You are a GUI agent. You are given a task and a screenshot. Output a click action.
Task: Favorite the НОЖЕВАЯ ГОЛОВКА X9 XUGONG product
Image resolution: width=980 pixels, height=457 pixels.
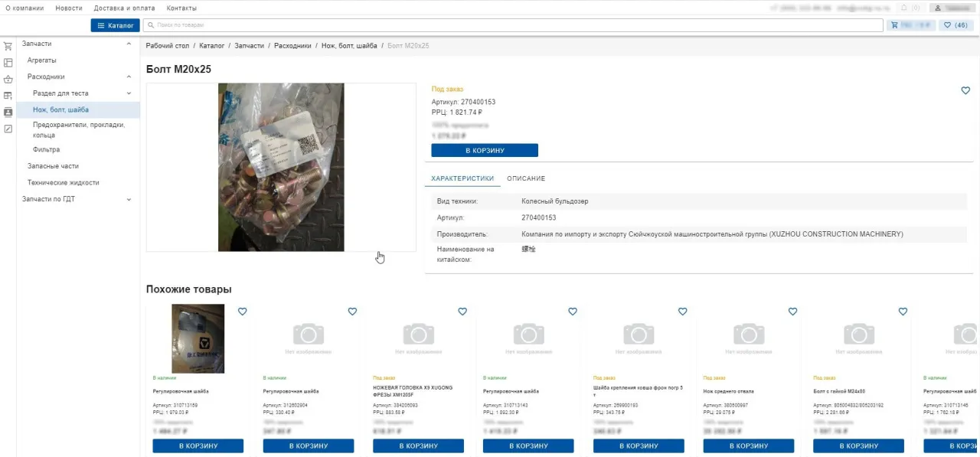[462, 312]
